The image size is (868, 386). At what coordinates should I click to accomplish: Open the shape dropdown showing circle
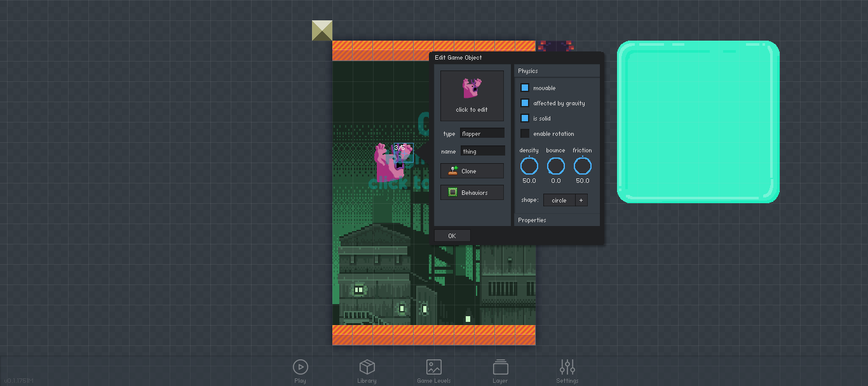[x=559, y=200]
